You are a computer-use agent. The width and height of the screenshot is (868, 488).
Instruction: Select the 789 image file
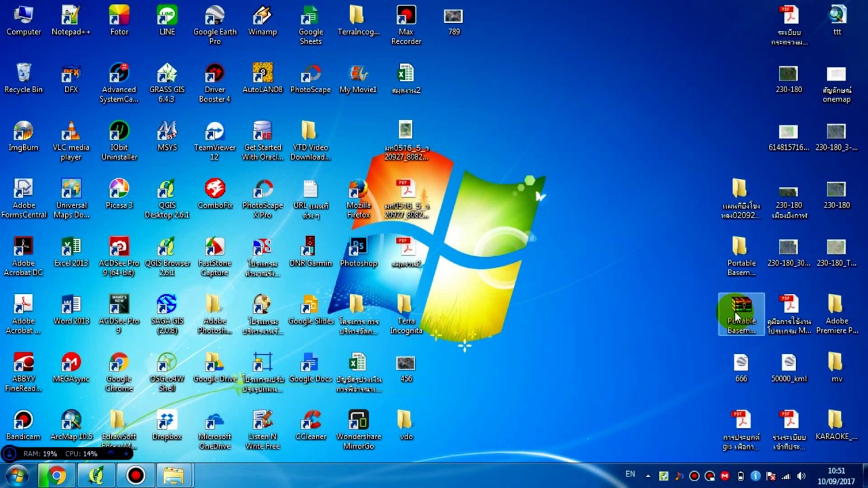[454, 20]
